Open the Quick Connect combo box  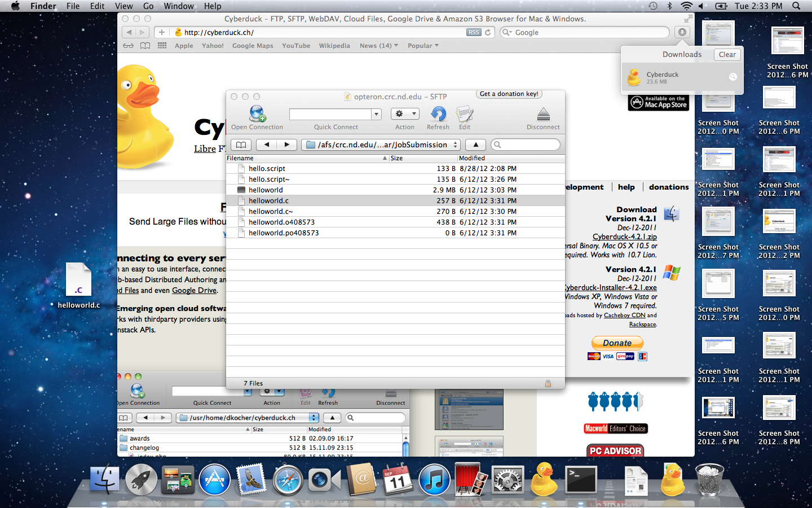(376, 115)
